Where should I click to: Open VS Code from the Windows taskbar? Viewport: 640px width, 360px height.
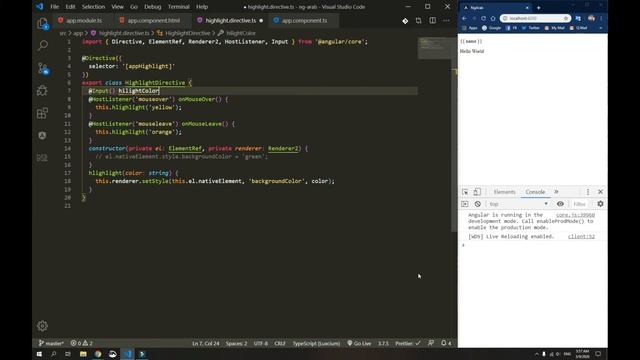pyautogui.click(x=127, y=354)
